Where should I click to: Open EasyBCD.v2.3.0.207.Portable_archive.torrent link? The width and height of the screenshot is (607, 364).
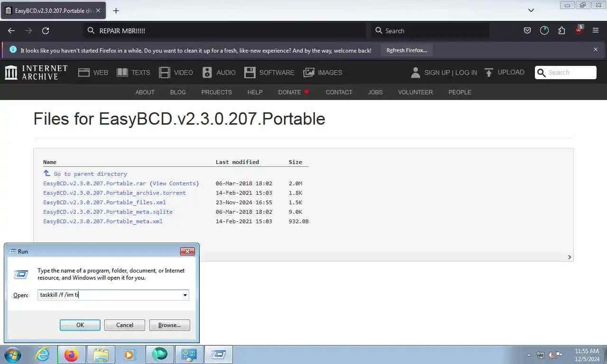(114, 193)
